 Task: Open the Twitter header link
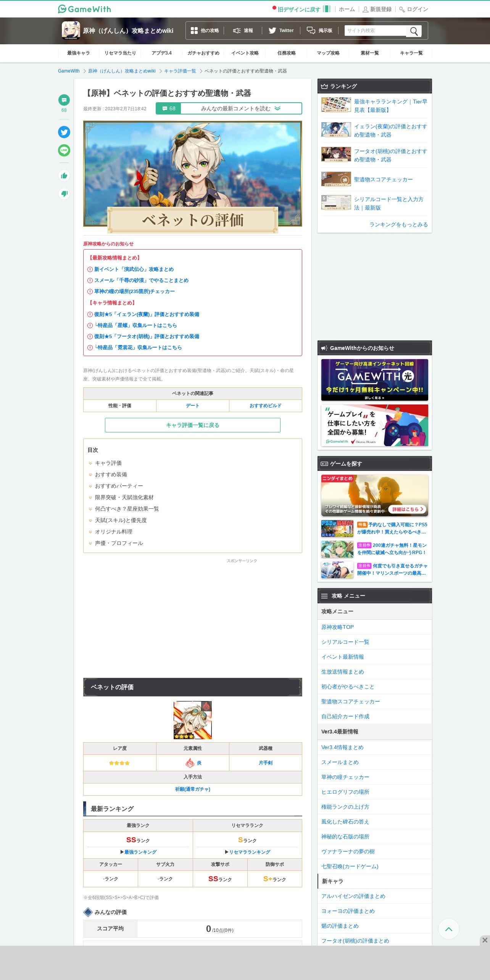coord(281,31)
